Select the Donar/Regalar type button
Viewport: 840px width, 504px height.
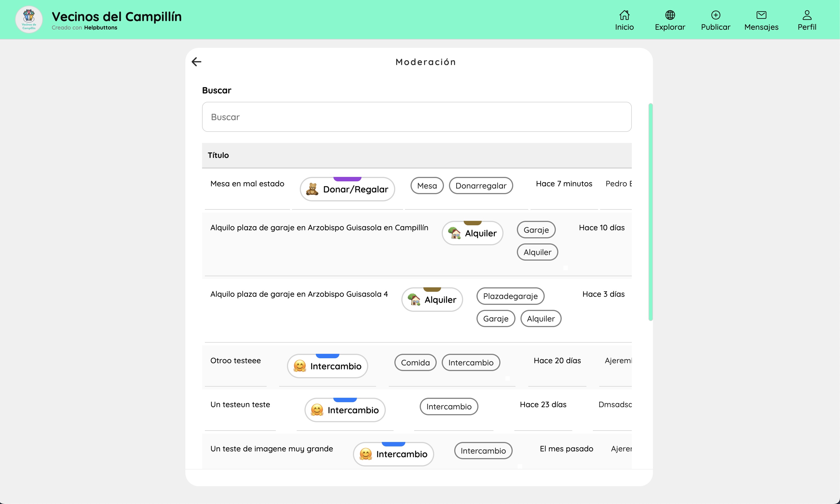point(347,189)
